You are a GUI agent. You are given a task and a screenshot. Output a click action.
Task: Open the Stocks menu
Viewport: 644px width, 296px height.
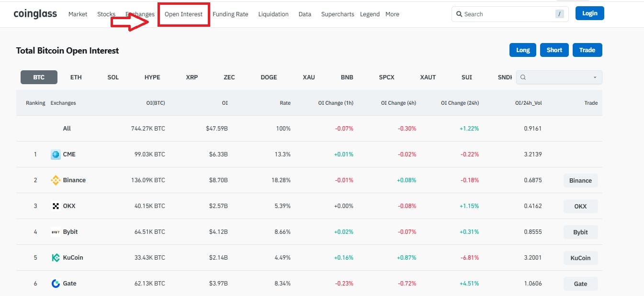click(x=106, y=14)
